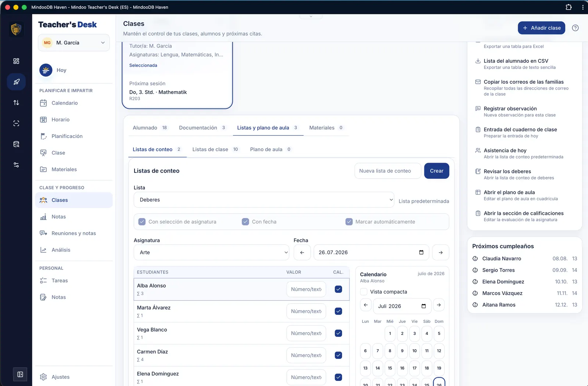Expand the M. García user selector
The width and height of the screenshot is (588, 386).
[x=74, y=43]
